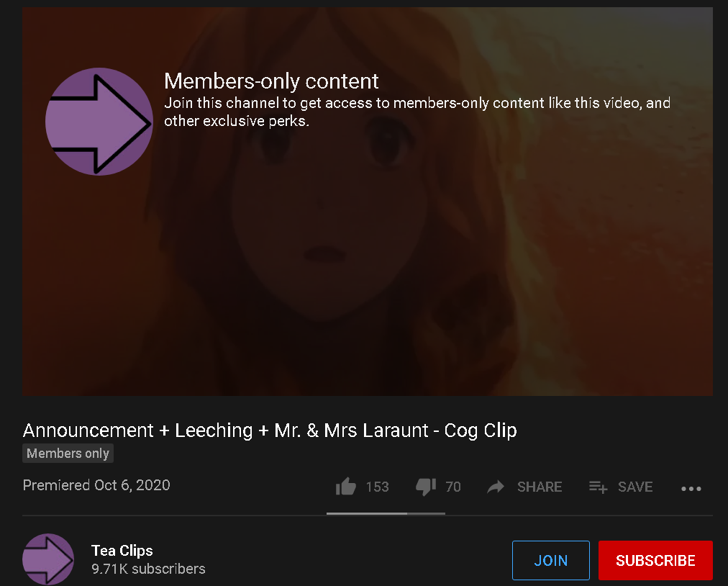The image size is (728, 586).
Task: Click the SHARE label
Action: pos(540,487)
